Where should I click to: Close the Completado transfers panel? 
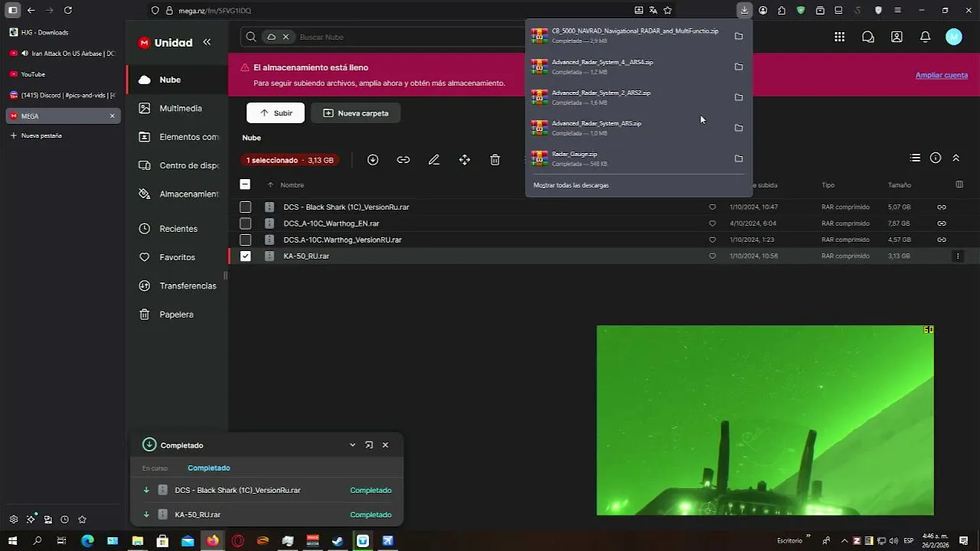pyautogui.click(x=385, y=445)
